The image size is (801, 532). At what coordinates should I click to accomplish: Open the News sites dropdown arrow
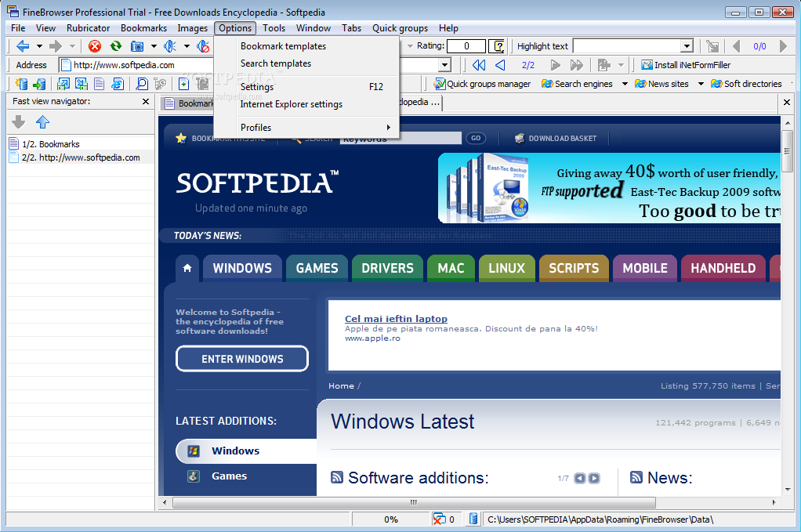click(701, 84)
